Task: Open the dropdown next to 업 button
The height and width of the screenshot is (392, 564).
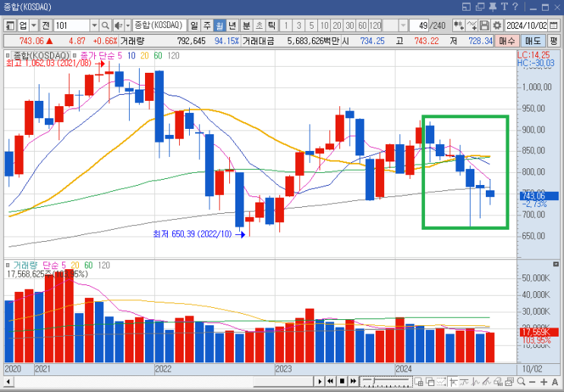Action: click(x=34, y=26)
